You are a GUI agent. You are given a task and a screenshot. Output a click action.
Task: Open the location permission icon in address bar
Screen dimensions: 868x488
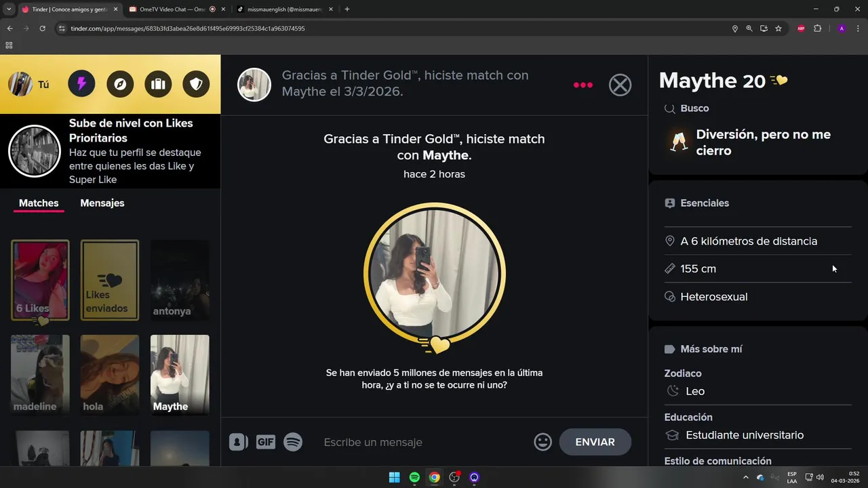point(734,28)
